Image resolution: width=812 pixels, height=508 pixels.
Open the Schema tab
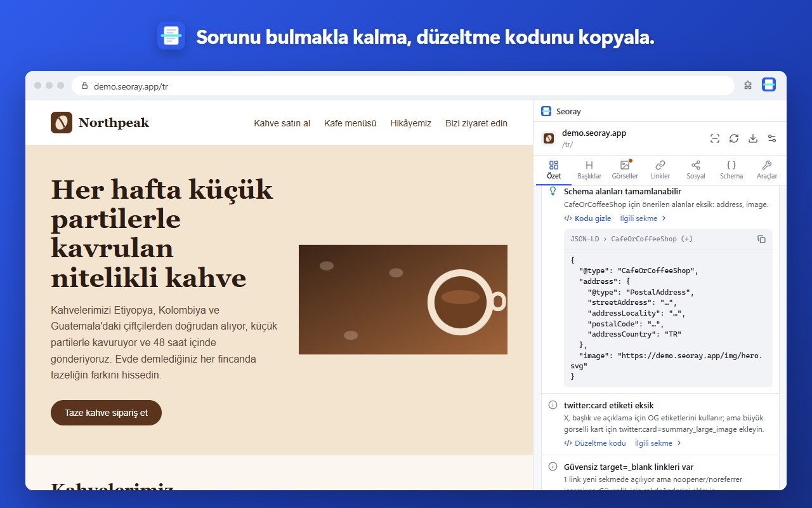[731, 170]
